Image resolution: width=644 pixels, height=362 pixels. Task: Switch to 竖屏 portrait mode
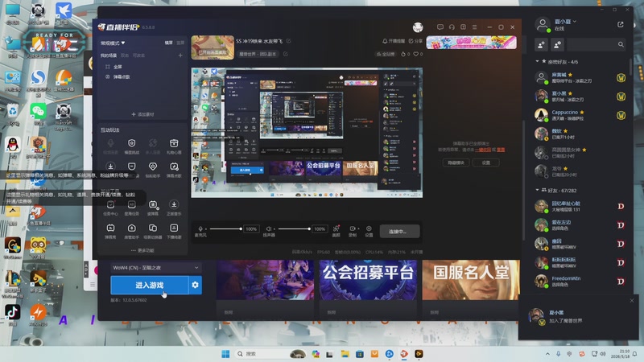[180, 43]
